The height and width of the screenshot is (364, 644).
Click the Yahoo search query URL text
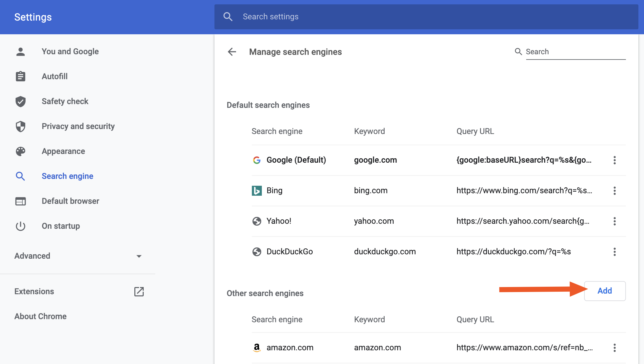[523, 221]
